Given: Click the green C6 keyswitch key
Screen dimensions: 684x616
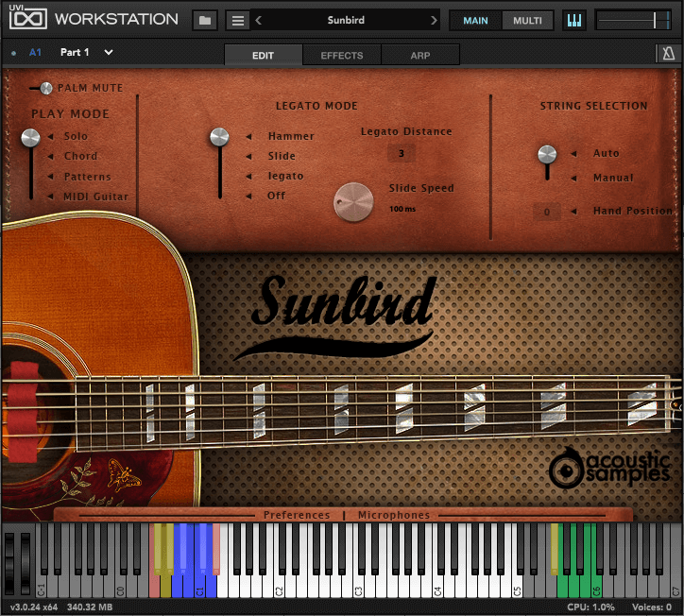Looking at the screenshot, I should coord(596,588).
